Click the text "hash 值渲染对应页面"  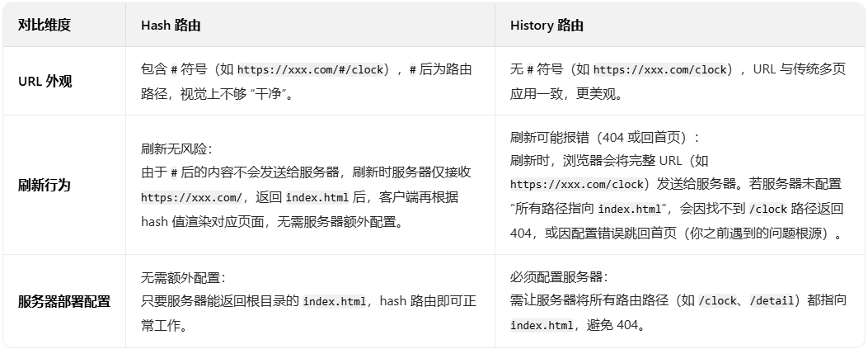click(202, 222)
